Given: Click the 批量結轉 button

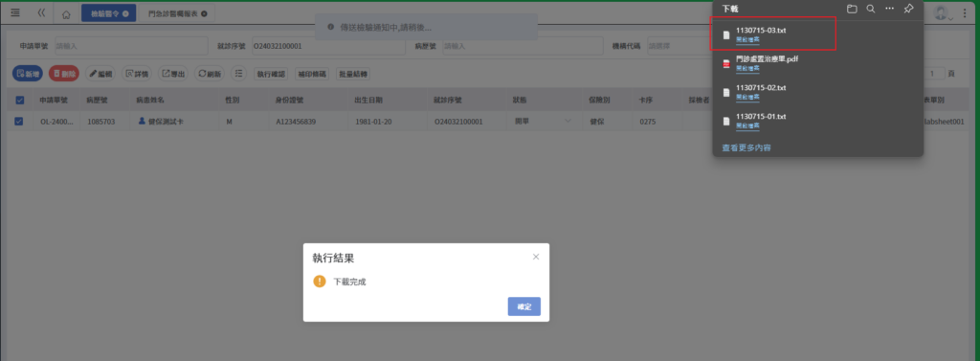Looking at the screenshot, I should pyautogui.click(x=353, y=74).
